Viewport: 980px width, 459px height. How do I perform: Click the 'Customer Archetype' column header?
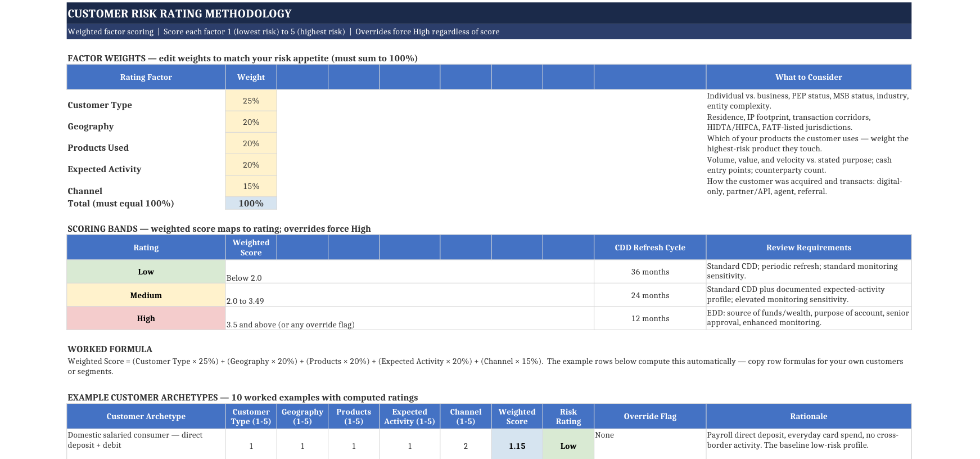146,416
